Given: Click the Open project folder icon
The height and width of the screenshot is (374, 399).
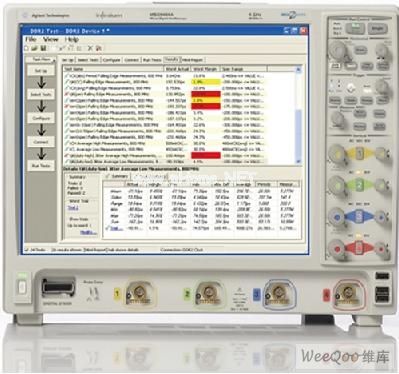Looking at the screenshot, I should point(34,49).
